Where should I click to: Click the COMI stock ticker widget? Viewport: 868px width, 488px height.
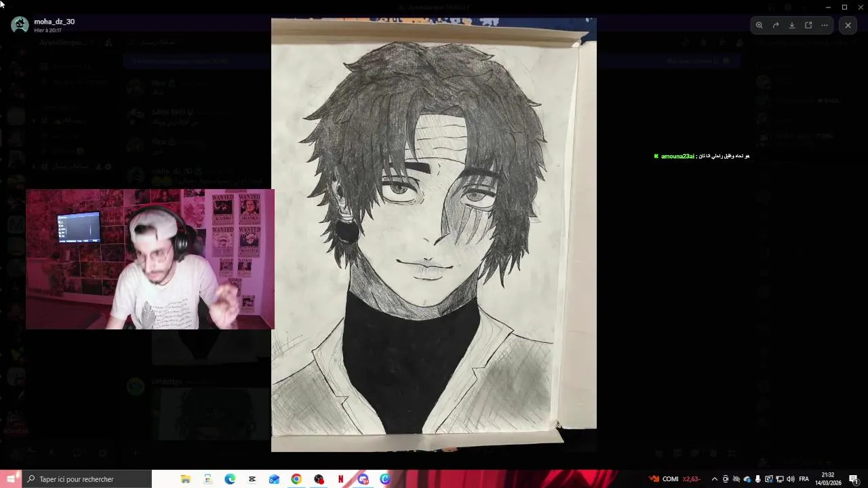[675, 479]
